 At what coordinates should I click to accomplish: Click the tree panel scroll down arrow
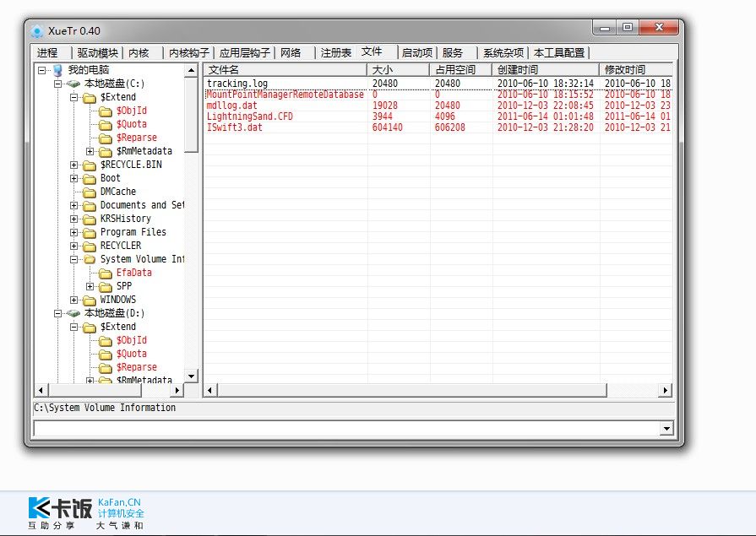pyautogui.click(x=192, y=376)
